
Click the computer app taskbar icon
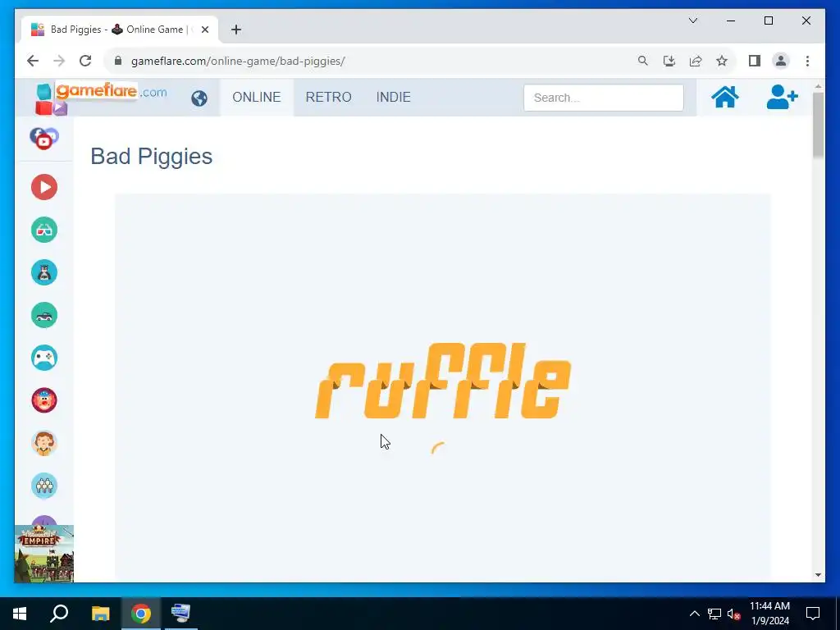tap(180, 614)
